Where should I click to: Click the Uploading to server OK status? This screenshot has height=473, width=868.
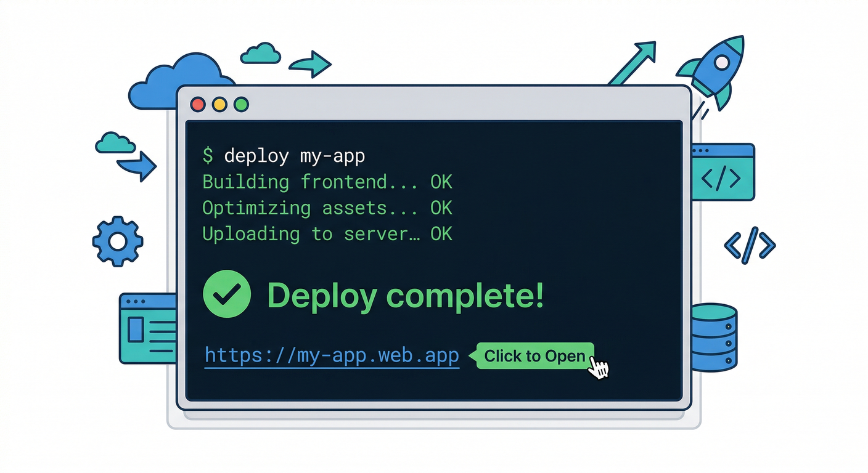click(x=327, y=234)
